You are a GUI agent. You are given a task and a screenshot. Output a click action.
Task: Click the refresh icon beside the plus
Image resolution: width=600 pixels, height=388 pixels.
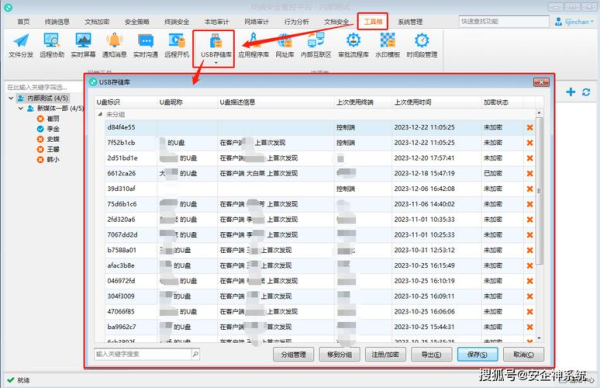[x=586, y=92]
